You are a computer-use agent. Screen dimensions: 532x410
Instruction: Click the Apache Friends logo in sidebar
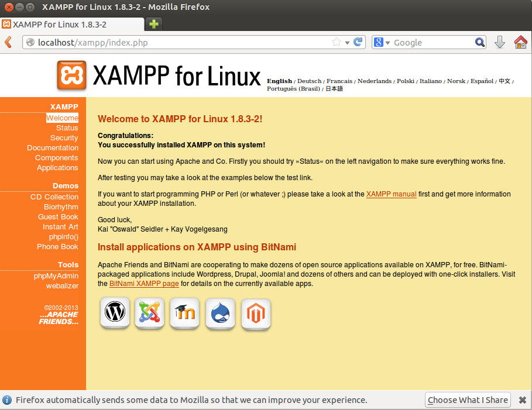59,318
